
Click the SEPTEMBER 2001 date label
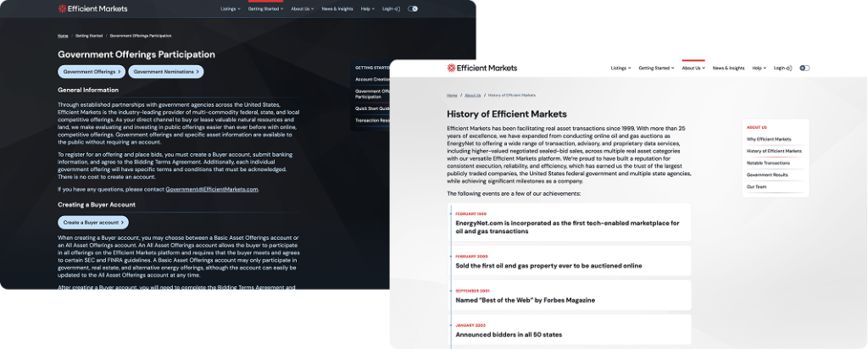click(473, 291)
